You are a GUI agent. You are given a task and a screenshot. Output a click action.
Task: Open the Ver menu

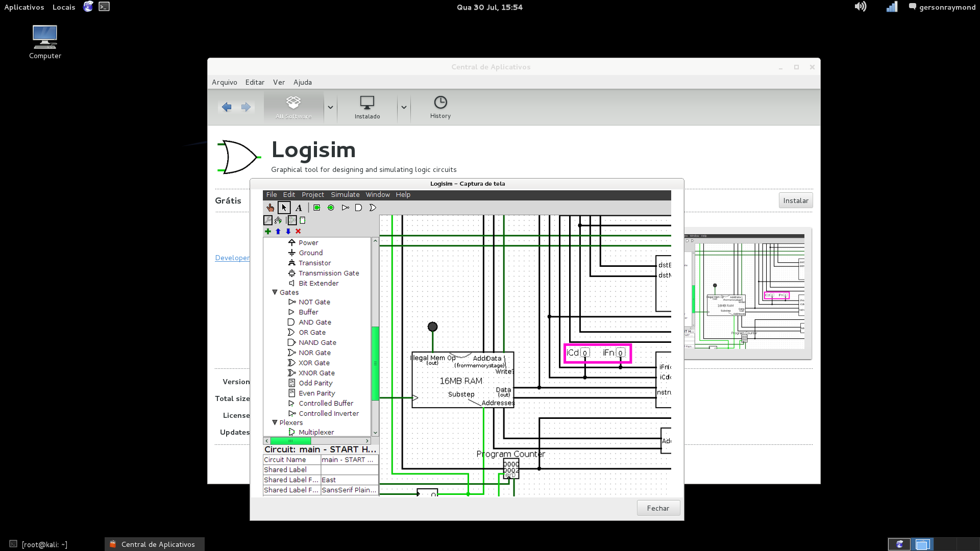pos(279,82)
